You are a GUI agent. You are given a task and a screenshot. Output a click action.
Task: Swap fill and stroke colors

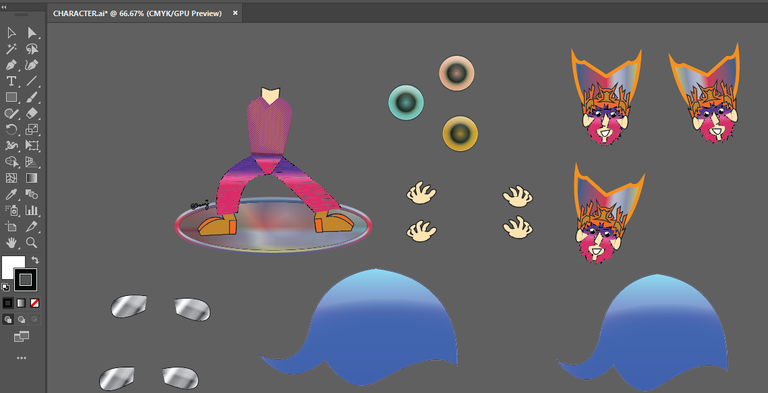tap(35, 260)
